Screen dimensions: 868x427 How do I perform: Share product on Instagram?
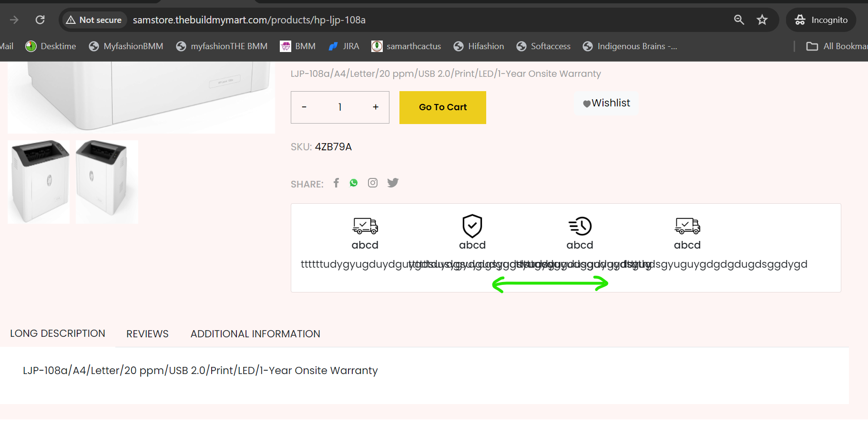[x=373, y=183]
